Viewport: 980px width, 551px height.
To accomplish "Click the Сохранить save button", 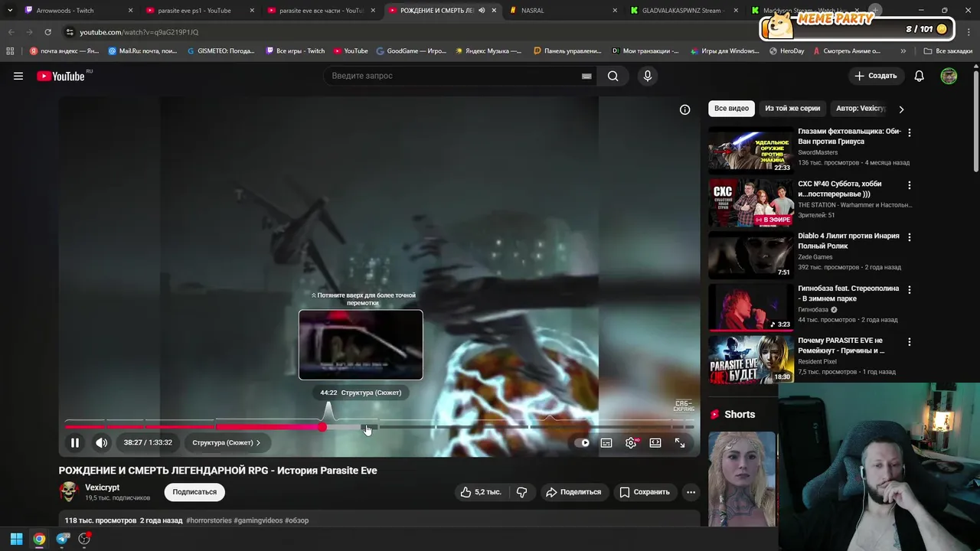I will [x=645, y=492].
